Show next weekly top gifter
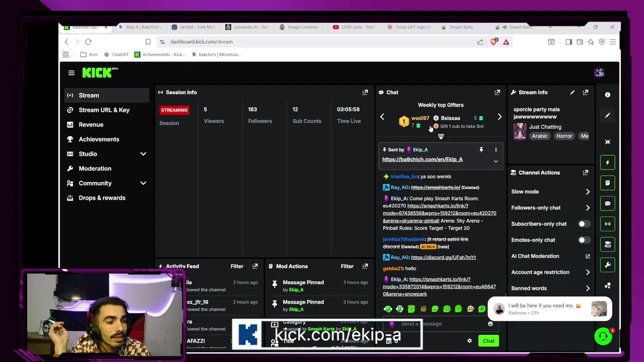The image size is (644, 362). click(x=500, y=117)
